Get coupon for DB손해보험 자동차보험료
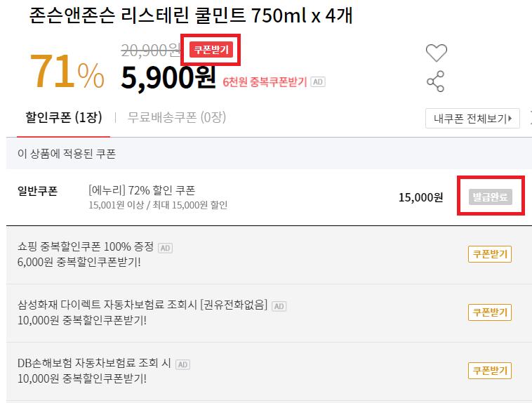This screenshot has height=403, width=532. (489, 371)
